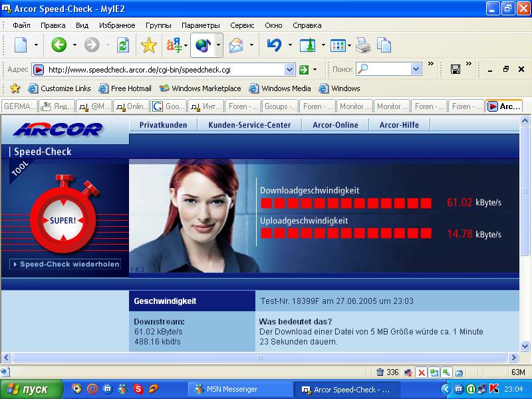Go back with the green Back arrow
The height and width of the screenshot is (399, 532).
59,45
